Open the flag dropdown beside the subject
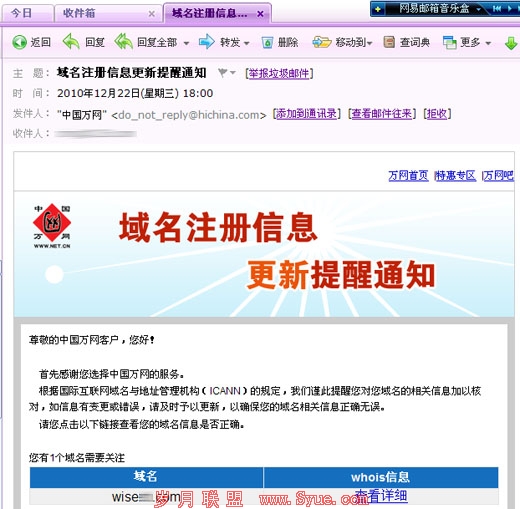Image resolution: width=520 pixels, height=509 pixels. 227,72
